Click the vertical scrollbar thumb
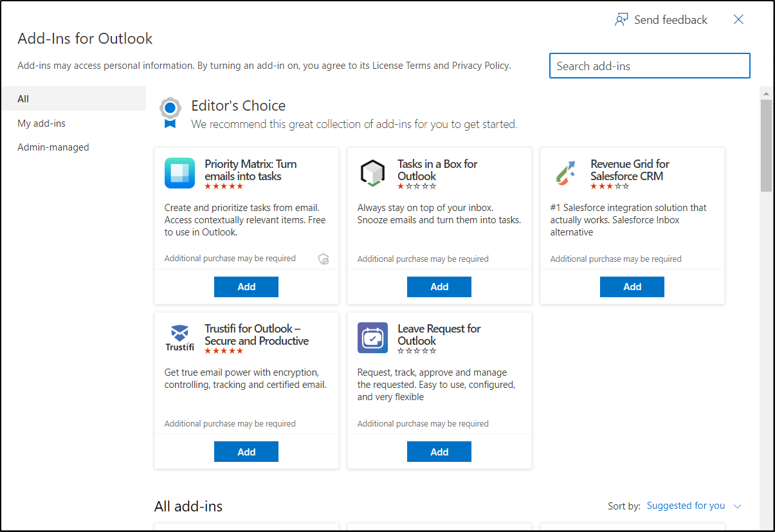The height and width of the screenshot is (532, 775). pos(766,145)
